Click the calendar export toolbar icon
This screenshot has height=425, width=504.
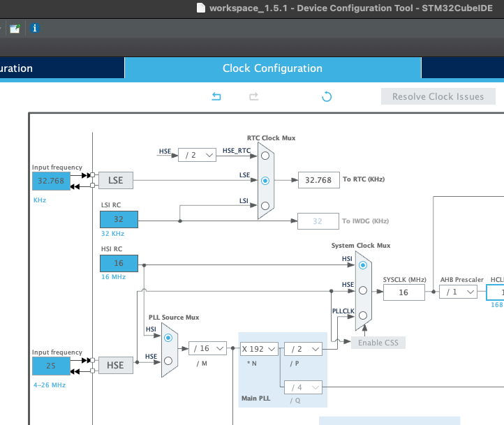[x=15, y=29]
